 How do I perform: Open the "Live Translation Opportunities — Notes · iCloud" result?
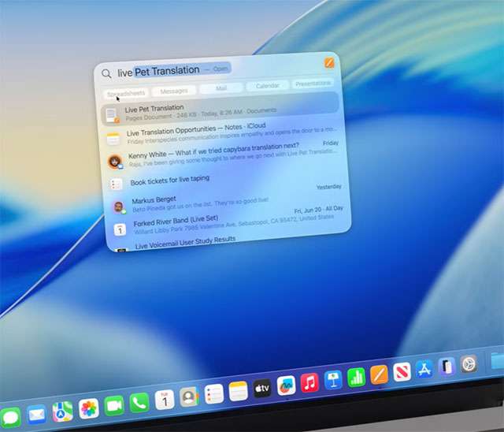196,129
